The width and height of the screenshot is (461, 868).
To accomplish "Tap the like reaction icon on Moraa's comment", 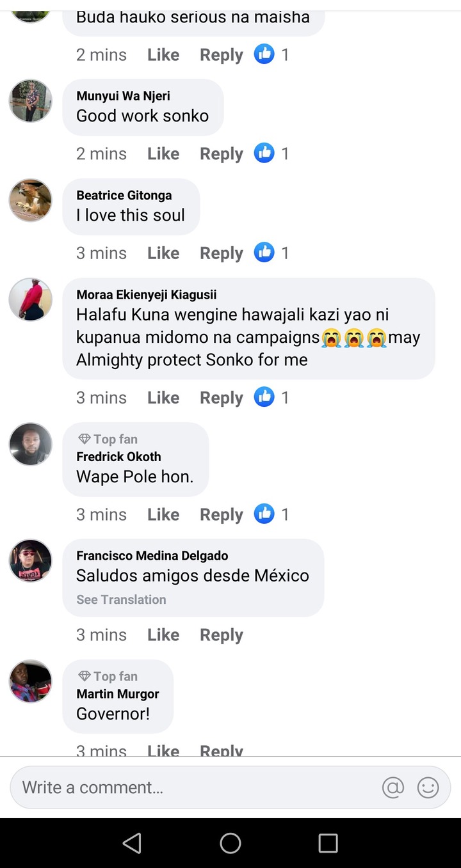I will point(264,397).
